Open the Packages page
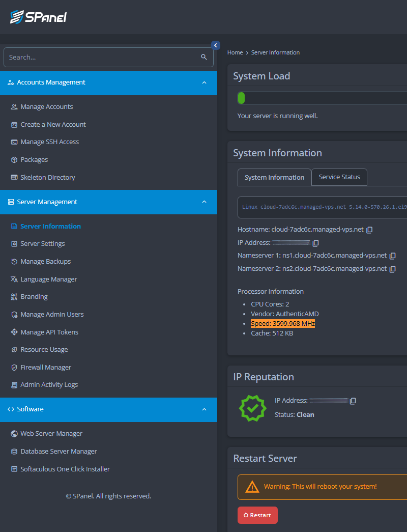The width and height of the screenshot is (407, 532). click(x=34, y=159)
